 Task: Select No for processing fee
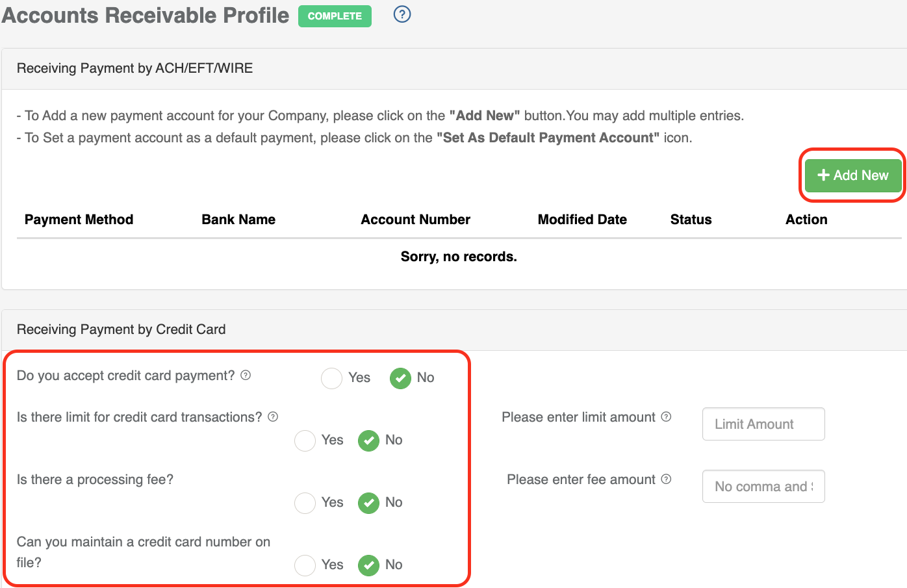[368, 503]
